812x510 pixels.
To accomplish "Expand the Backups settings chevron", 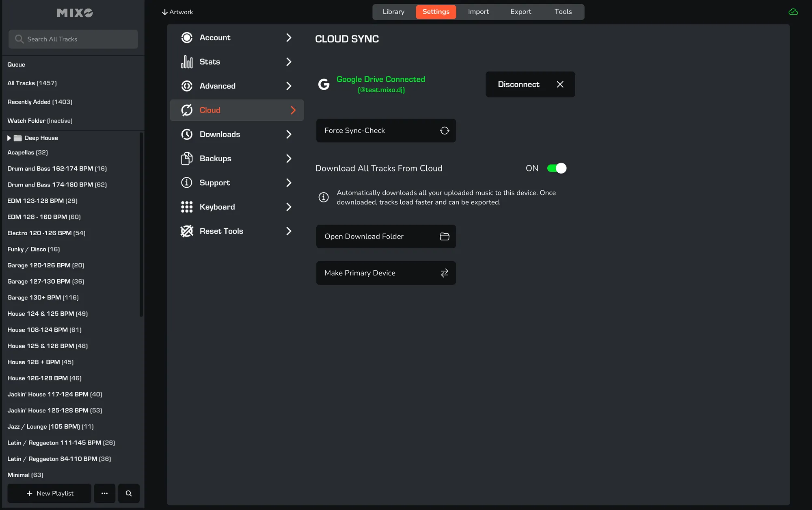I will pyautogui.click(x=289, y=158).
